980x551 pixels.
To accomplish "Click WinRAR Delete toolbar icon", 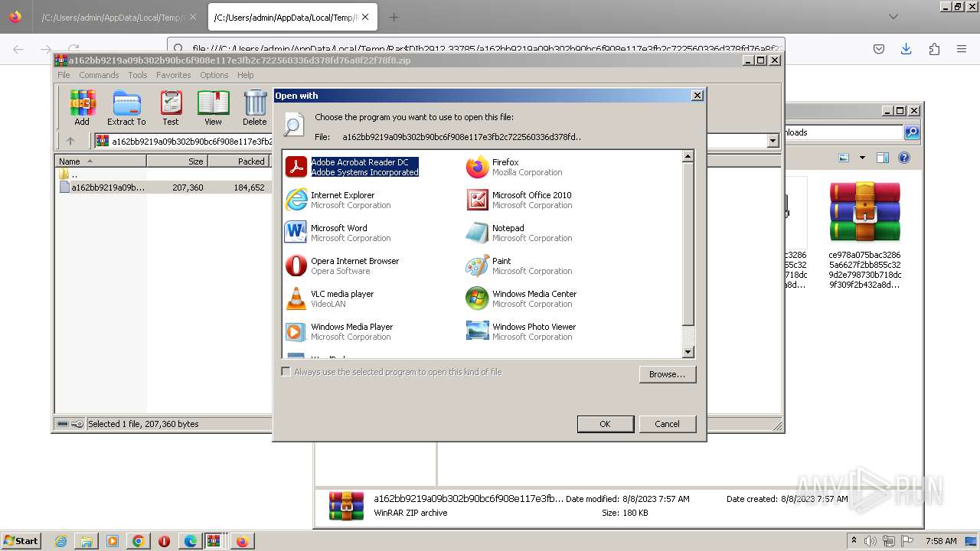I will [255, 108].
